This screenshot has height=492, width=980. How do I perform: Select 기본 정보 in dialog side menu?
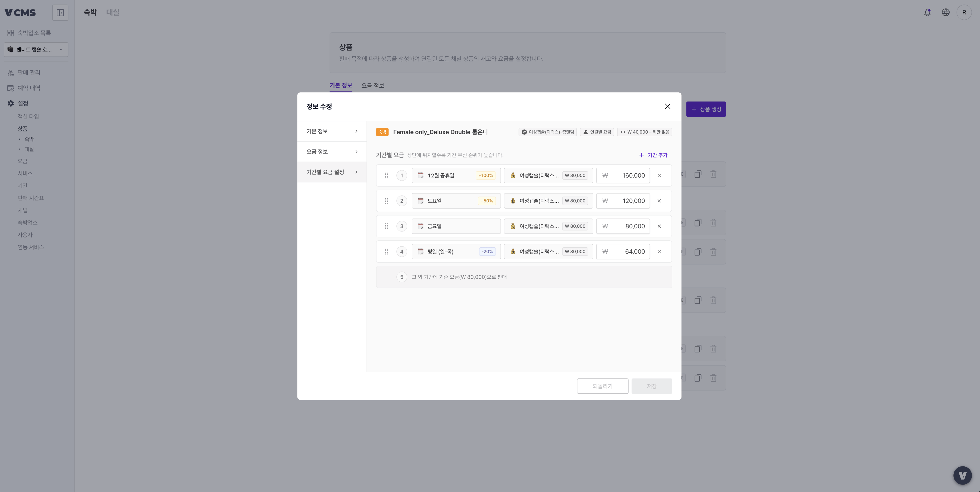332,131
